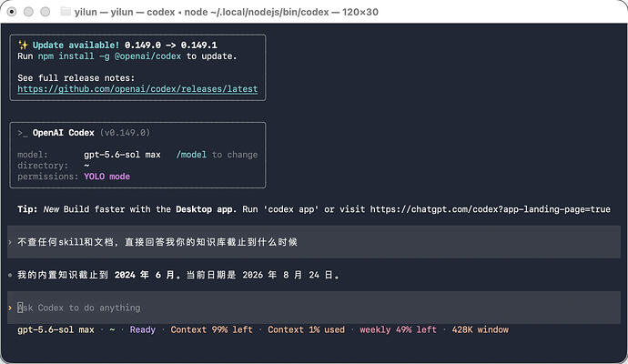Click the directory: label
Screen dimensions: 628x364
tap(43, 166)
